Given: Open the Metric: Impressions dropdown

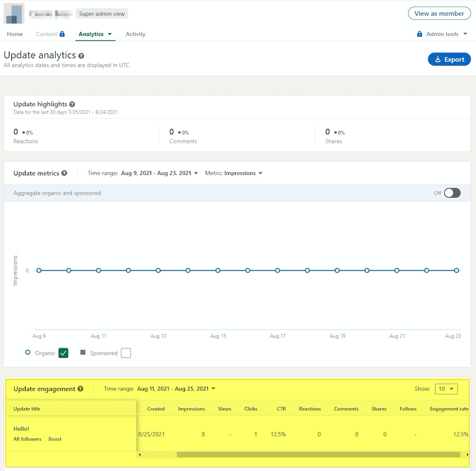Looking at the screenshot, I should pyautogui.click(x=233, y=173).
